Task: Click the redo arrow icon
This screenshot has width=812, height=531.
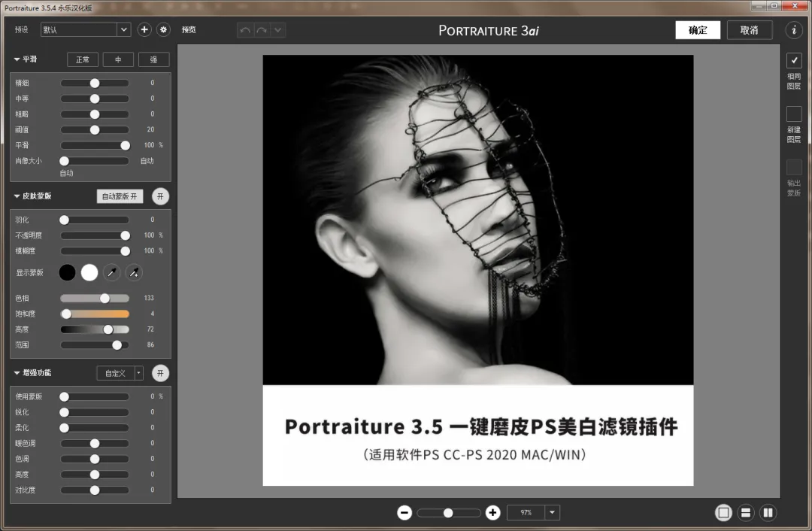Action: (262, 30)
